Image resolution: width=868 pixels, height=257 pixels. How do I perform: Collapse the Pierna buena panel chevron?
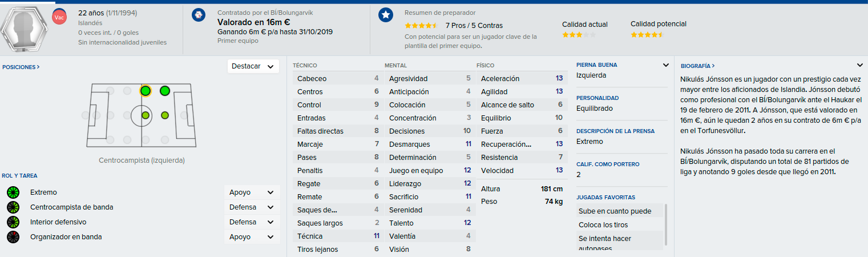click(x=665, y=65)
